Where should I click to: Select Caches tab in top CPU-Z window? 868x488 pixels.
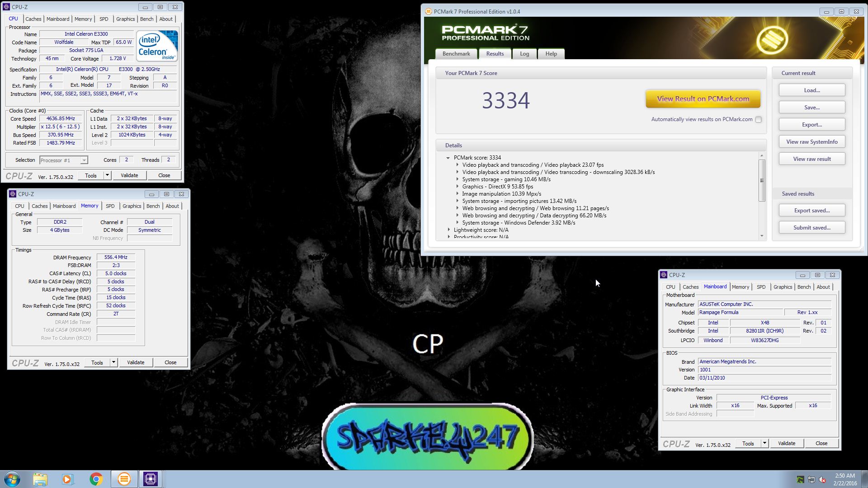[x=33, y=19]
